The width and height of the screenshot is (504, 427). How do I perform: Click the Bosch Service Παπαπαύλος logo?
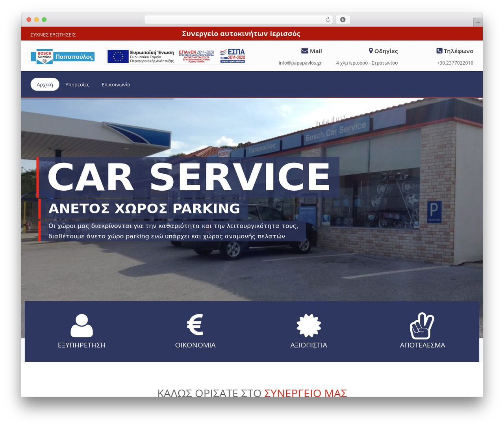63,57
